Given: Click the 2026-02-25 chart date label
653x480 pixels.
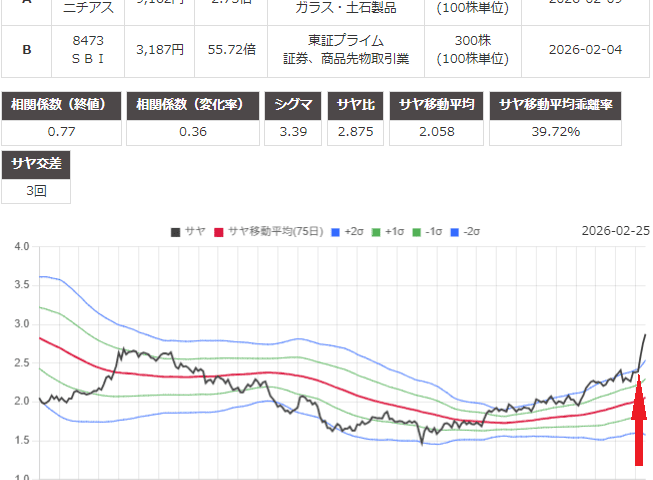Looking at the screenshot, I should click(x=615, y=231).
